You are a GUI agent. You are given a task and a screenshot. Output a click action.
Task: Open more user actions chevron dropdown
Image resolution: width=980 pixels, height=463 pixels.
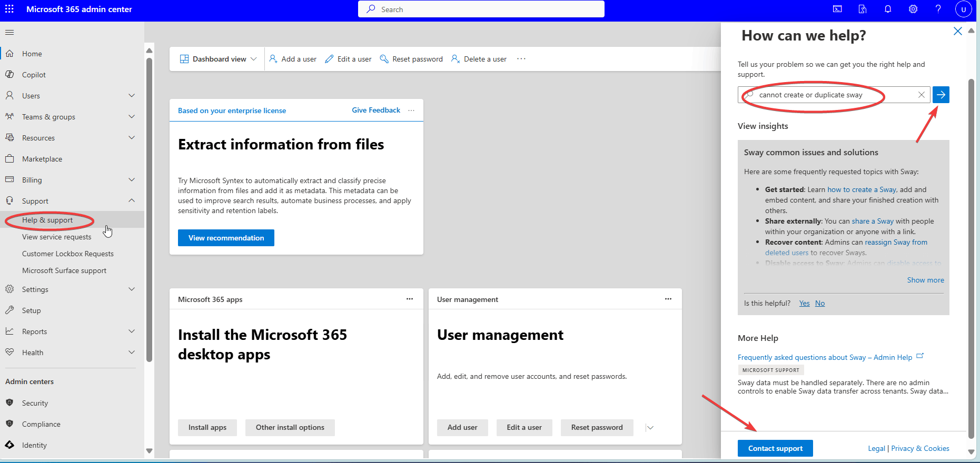pyautogui.click(x=650, y=428)
